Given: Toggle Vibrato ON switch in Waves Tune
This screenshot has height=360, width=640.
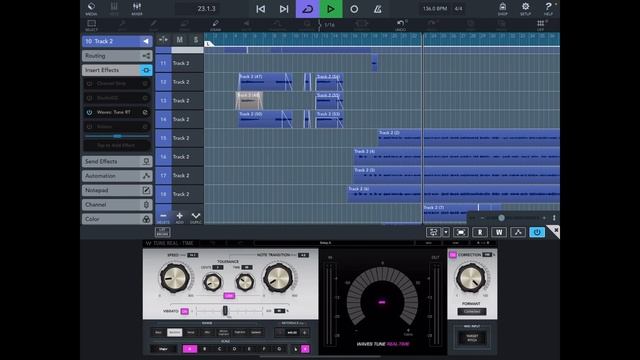Looking at the screenshot, I should (184, 311).
